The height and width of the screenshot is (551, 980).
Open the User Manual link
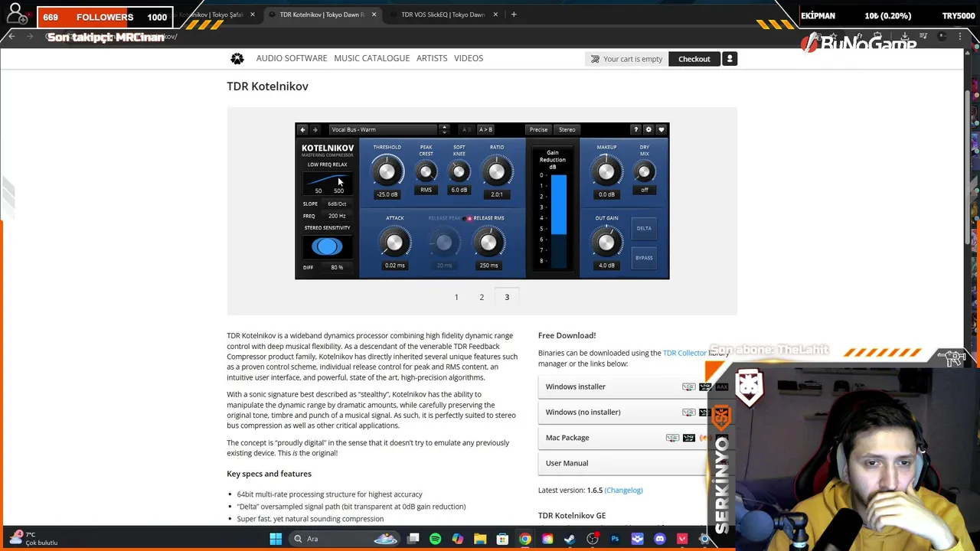tap(567, 463)
